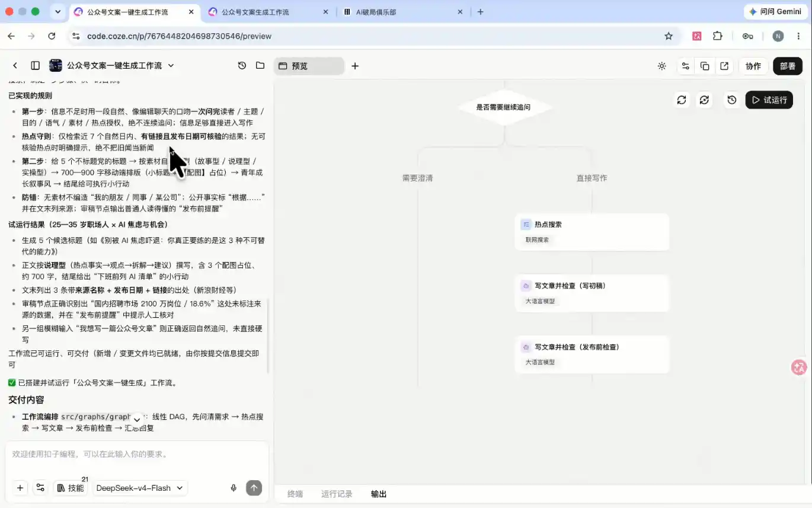Reload the page in Chrome
The width and height of the screenshot is (812, 508).
click(52, 36)
